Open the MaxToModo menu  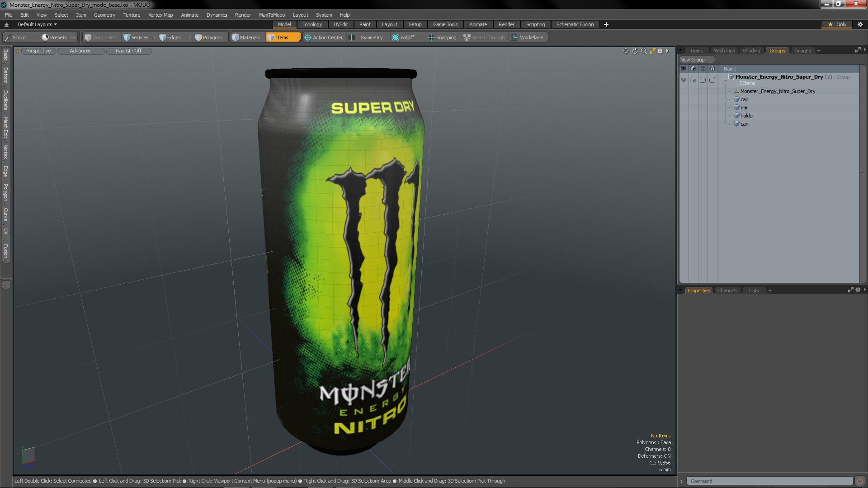[x=272, y=15]
